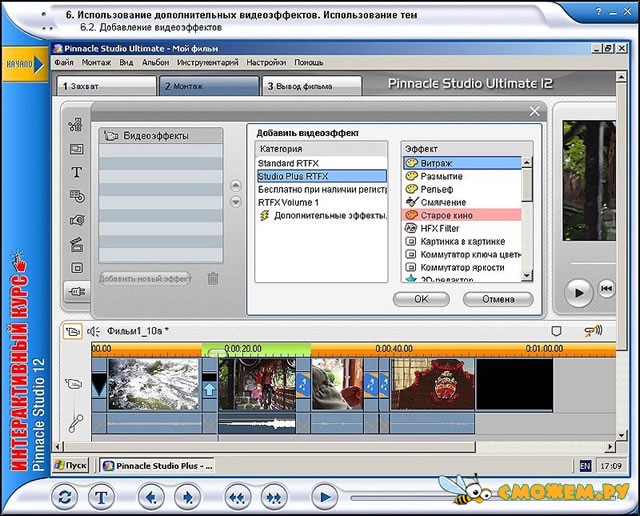Viewport: 640px width, 516px height.
Task: Select the picture-in-picture toolbox icon
Action: (x=76, y=149)
